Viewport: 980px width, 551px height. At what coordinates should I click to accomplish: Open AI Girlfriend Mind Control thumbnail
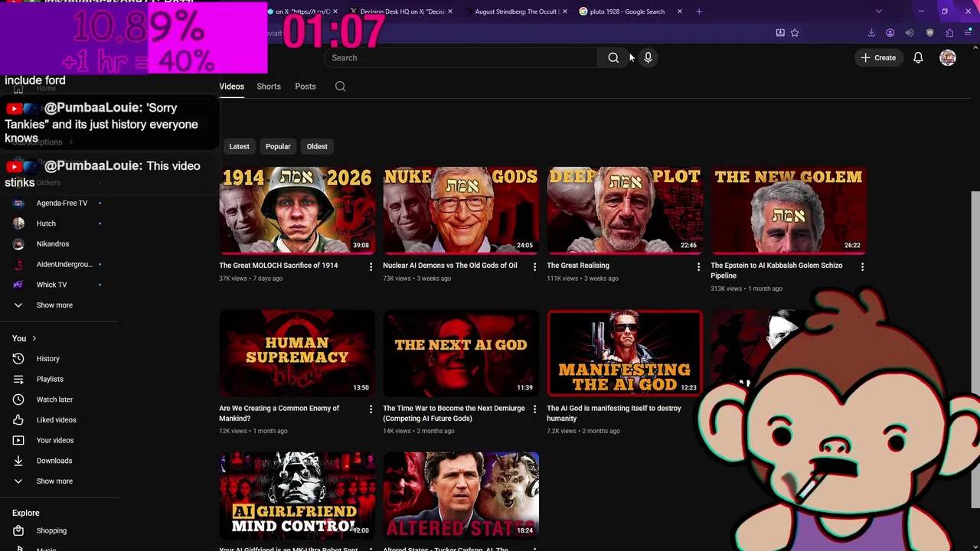pos(297,495)
